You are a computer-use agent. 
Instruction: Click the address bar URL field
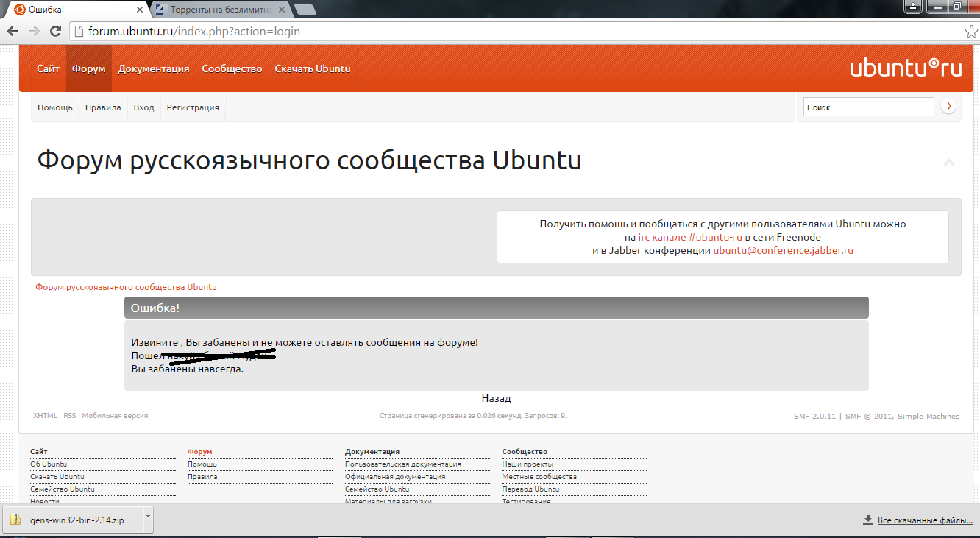coord(515,32)
